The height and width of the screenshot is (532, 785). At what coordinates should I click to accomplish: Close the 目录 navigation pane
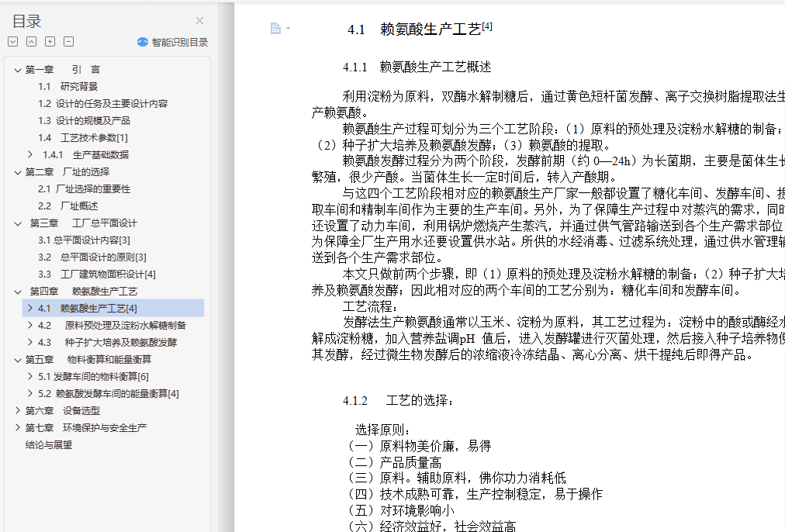pos(200,20)
